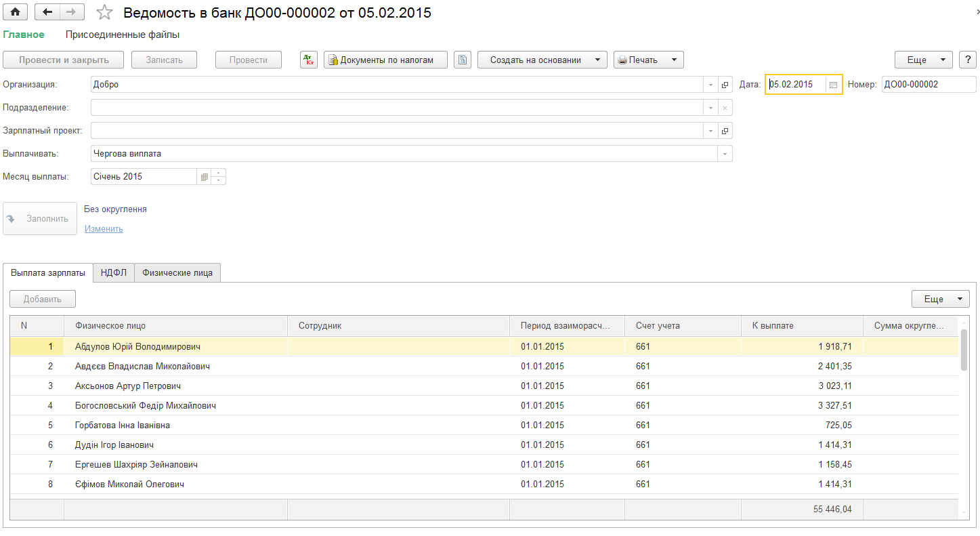Select row Богословський Федір Михайлович
This screenshot has height=536, width=980.
click(484, 405)
